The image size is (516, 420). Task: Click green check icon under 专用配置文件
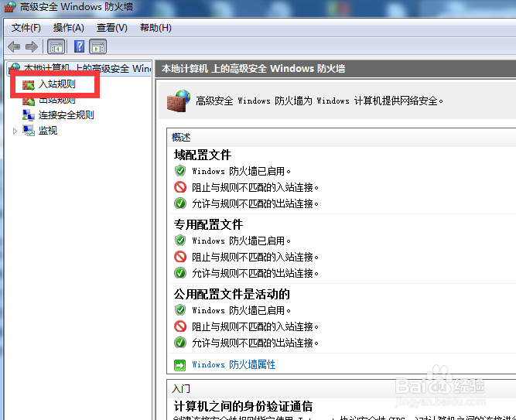click(180, 272)
